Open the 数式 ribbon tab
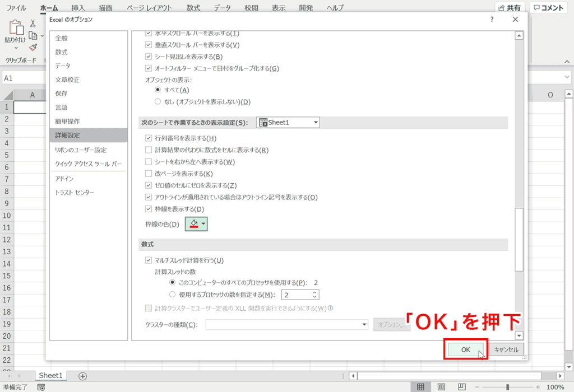The height and width of the screenshot is (392, 574). [x=193, y=8]
